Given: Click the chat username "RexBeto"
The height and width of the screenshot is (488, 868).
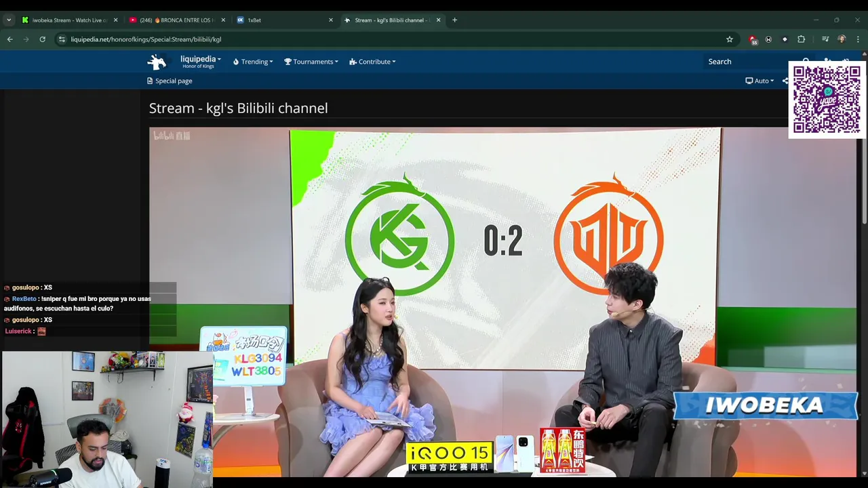Looking at the screenshot, I should tap(24, 299).
